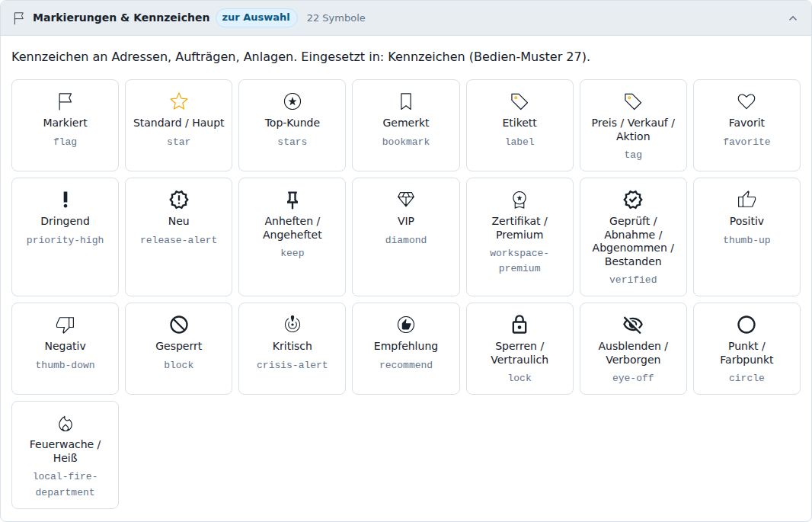
Task: Click the 'thumb-down' code label
Action: point(66,364)
